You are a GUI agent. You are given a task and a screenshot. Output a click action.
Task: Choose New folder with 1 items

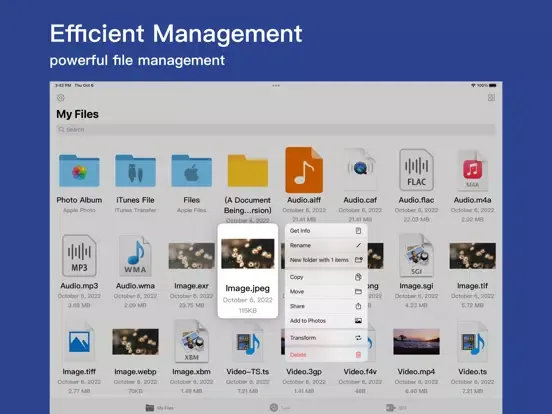pyautogui.click(x=326, y=260)
